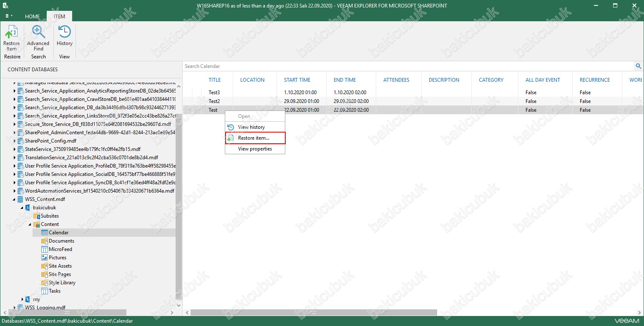Select WordAutomationServices database icon

click(20, 191)
